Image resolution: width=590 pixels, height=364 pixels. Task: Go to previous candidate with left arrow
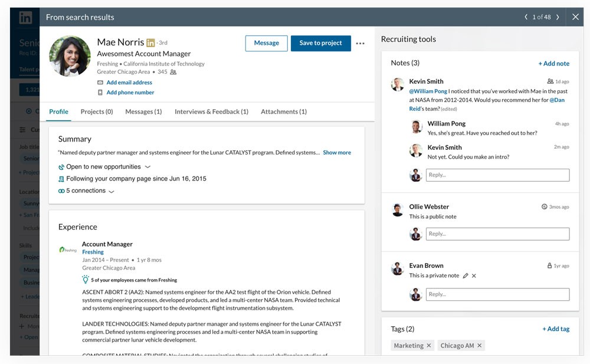526,17
